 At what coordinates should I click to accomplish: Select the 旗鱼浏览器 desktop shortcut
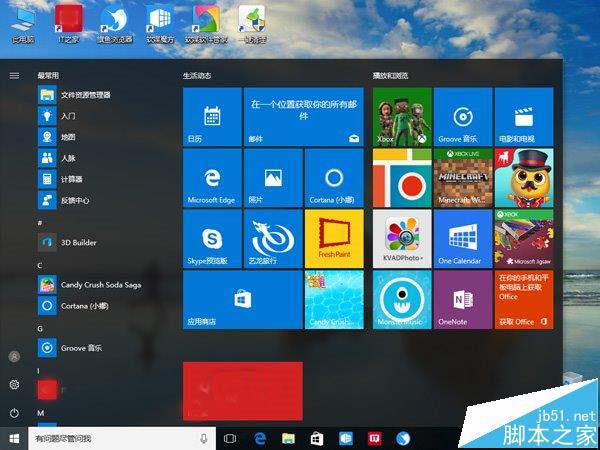coord(114,24)
